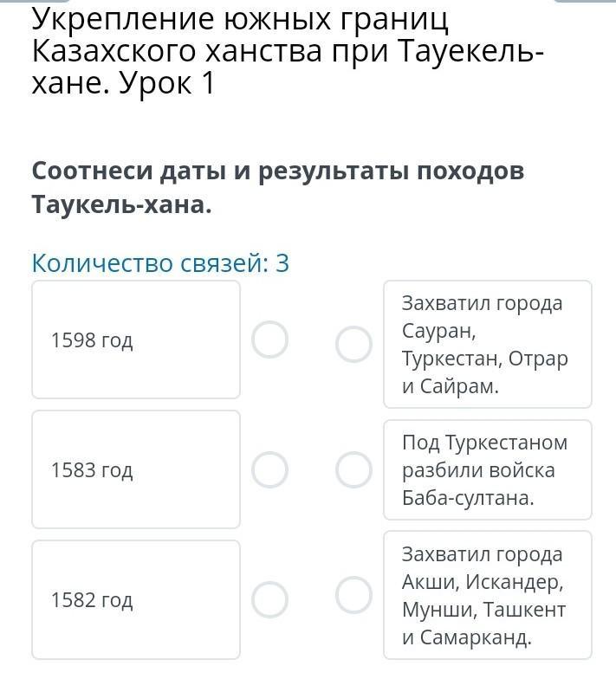Image resolution: width=616 pixels, height=692 pixels.
Task: Choose the Сауран, Туркестан, Отрар, Сайрам card
Action: [488, 344]
